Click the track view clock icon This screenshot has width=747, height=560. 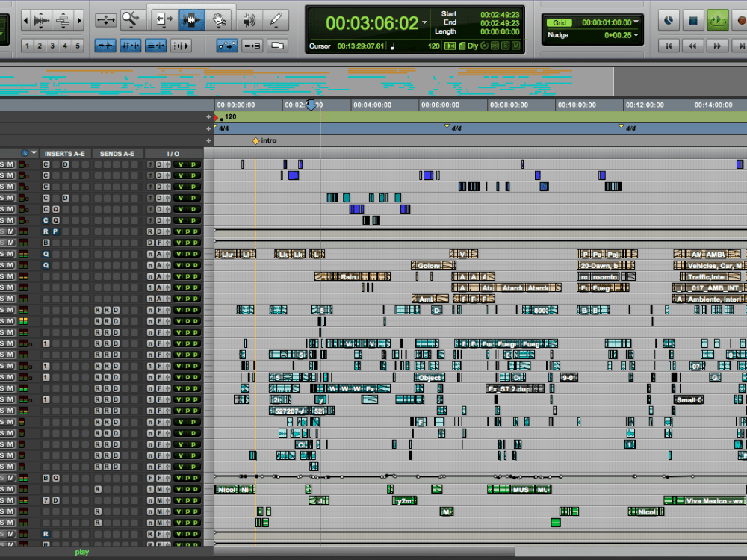click(x=25, y=153)
